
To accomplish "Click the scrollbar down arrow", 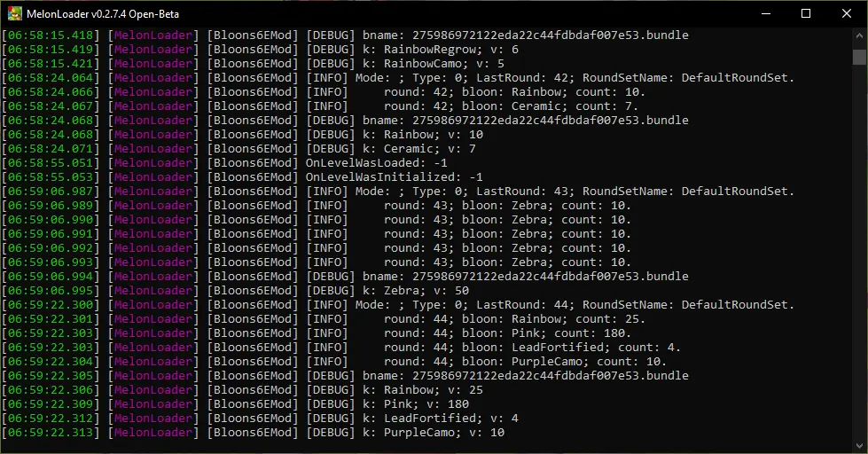I will click(859, 446).
